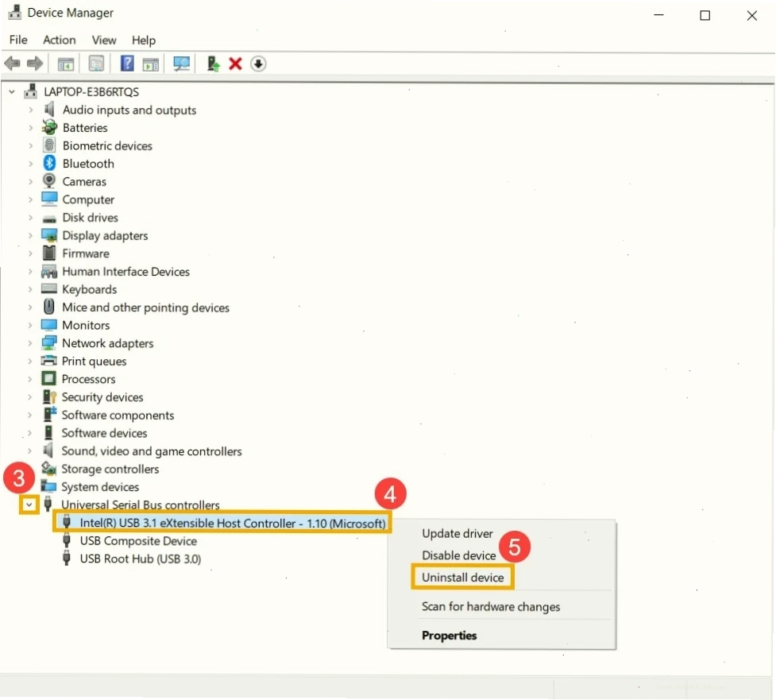Select the Software components label
Image resolution: width=776 pixels, height=700 pixels.
[118, 415]
